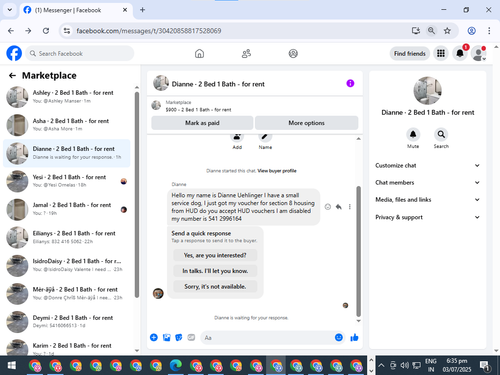Open the Groups icon in top navigation
Screen dimensions: 500x375
[293, 53]
